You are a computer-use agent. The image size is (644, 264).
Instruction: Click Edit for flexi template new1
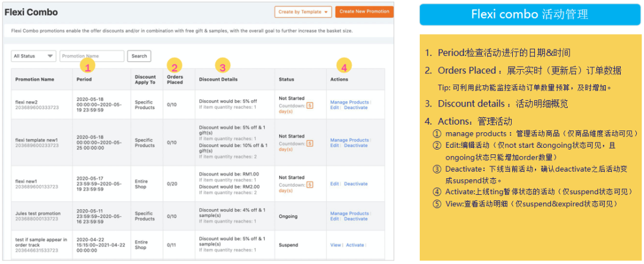(335, 145)
